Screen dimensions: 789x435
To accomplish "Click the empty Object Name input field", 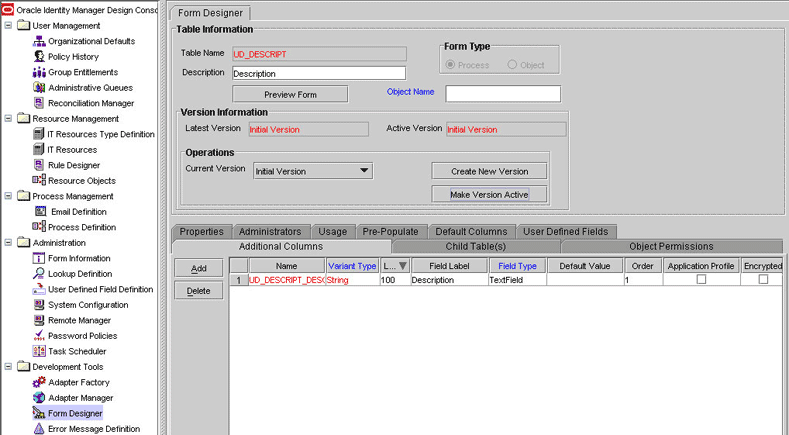I will pyautogui.click(x=503, y=94).
